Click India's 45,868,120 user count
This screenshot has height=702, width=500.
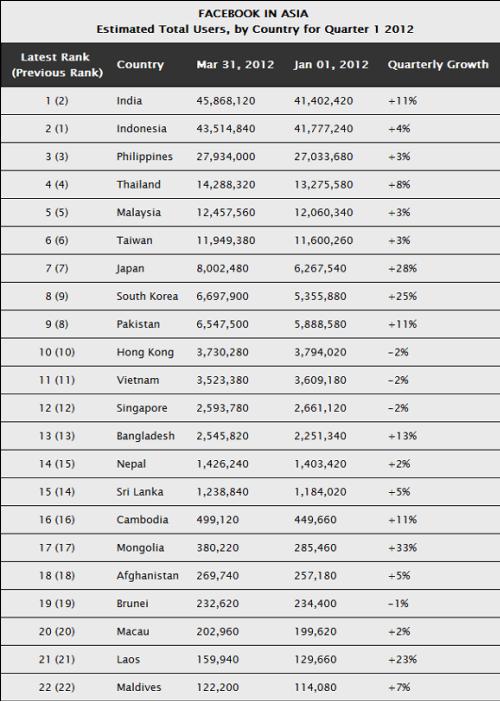(226, 101)
